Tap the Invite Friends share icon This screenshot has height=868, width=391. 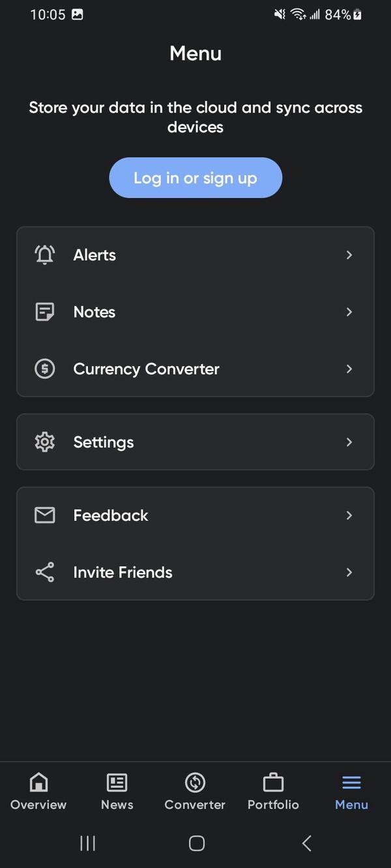(44, 572)
